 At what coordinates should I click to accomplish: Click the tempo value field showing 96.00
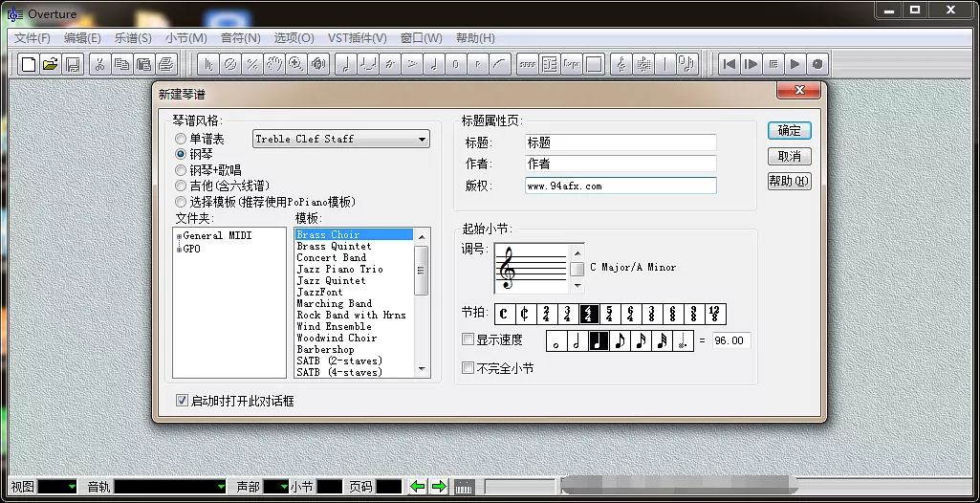[x=731, y=340]
